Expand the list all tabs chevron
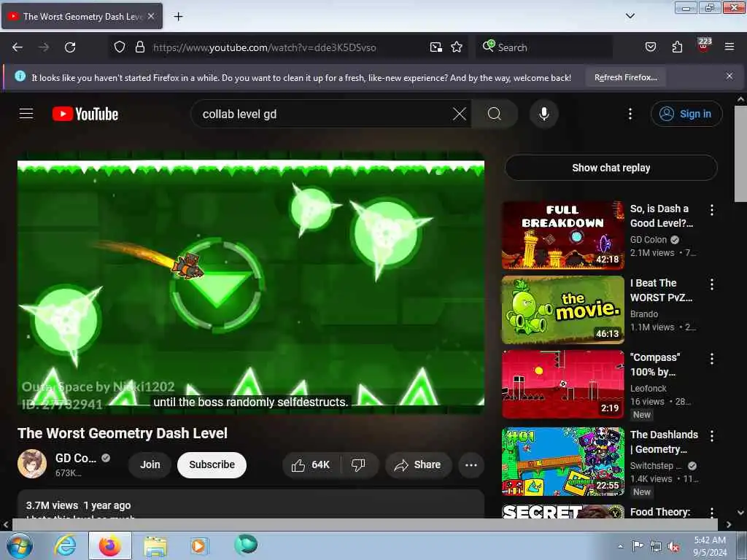 coord(630,16)
